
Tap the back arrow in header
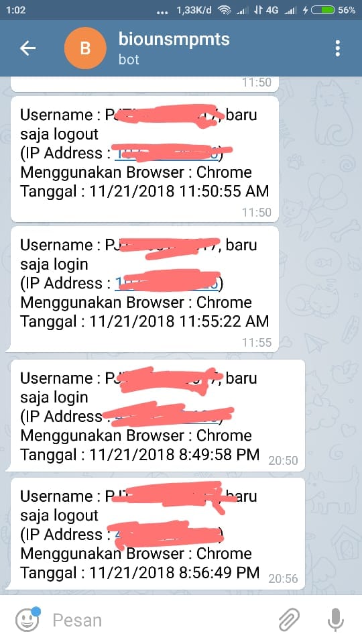(27, 48)
